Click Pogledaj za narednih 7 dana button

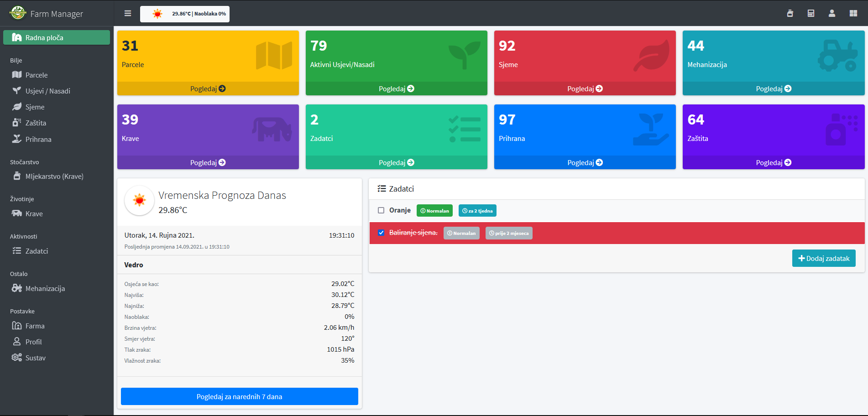240,396
